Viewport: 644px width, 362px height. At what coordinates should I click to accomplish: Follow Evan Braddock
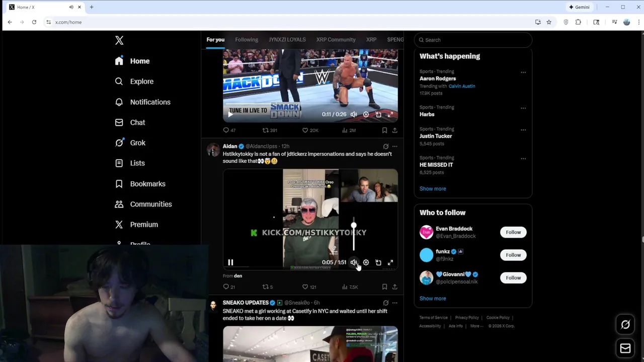(513, 232)
